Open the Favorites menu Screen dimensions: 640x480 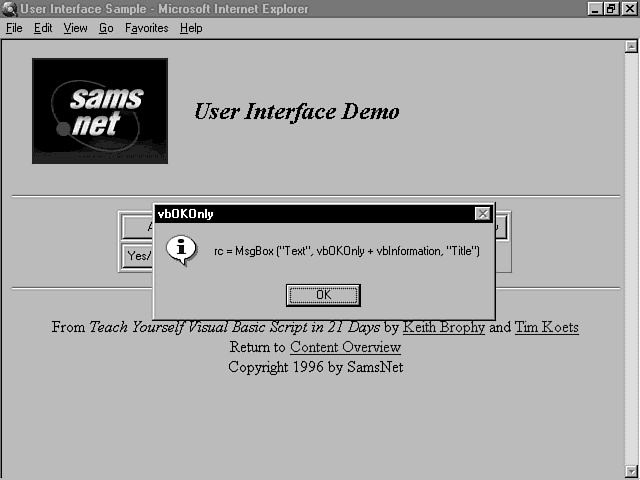(x=146, y=28)
